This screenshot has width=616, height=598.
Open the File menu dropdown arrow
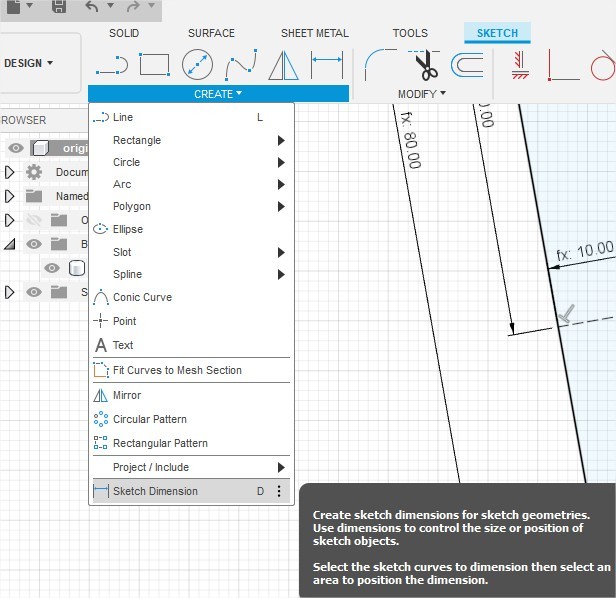30,6
